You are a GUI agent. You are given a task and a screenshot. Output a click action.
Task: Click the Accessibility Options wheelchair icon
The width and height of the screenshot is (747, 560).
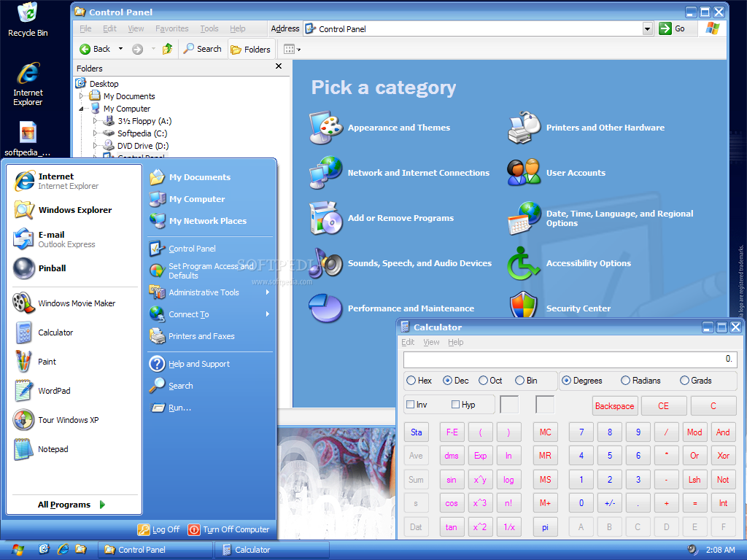(x=524, y=262)
